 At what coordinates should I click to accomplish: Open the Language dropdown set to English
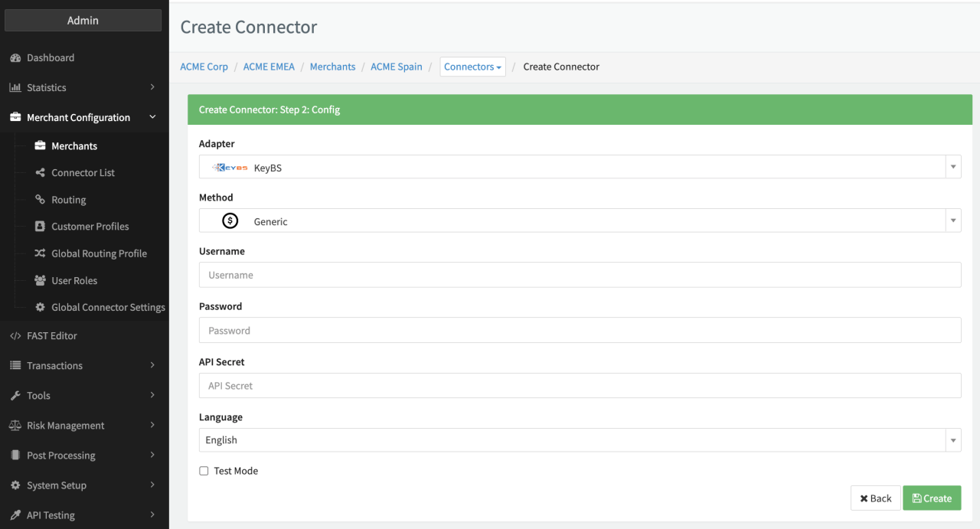point(580,440)
